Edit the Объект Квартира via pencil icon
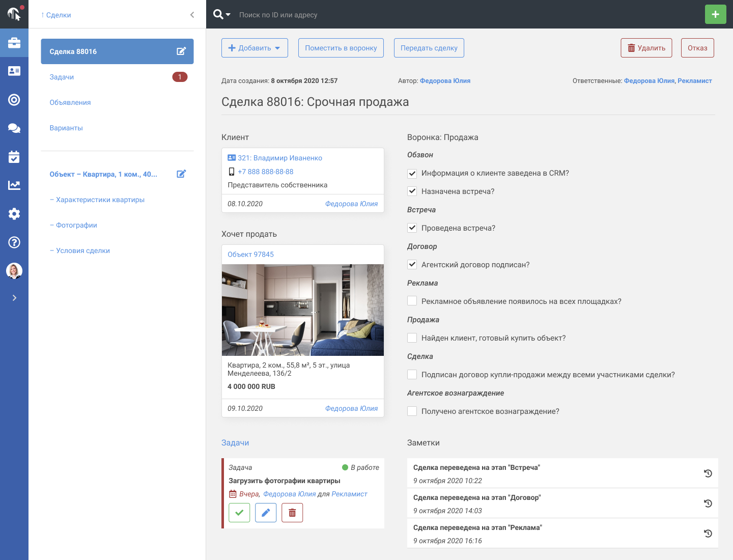 [x=181, y=174]
